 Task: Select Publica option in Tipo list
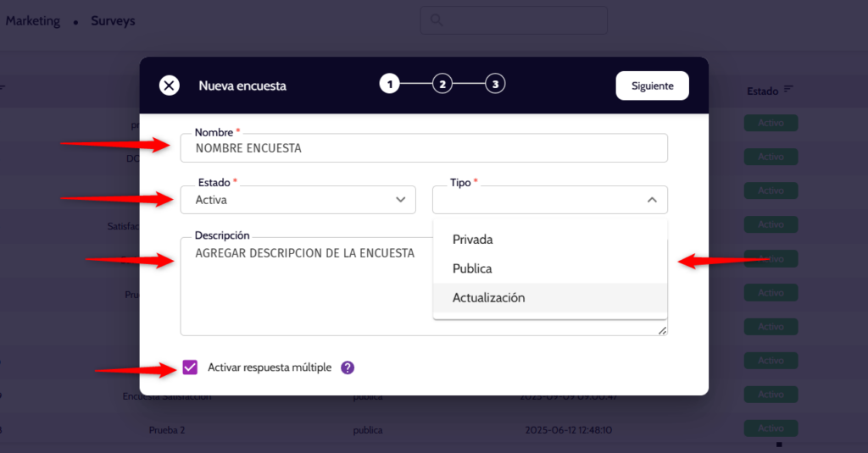(472, 268)
